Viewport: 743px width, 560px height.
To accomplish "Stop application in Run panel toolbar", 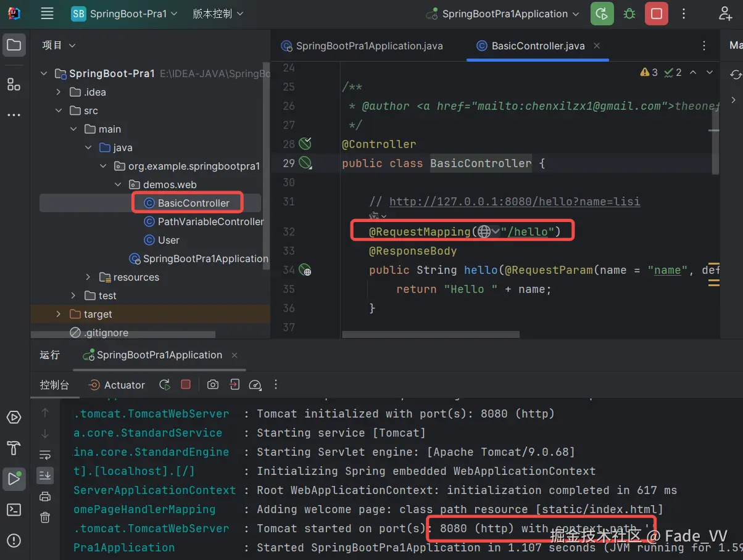I will (x=186, y=384).
